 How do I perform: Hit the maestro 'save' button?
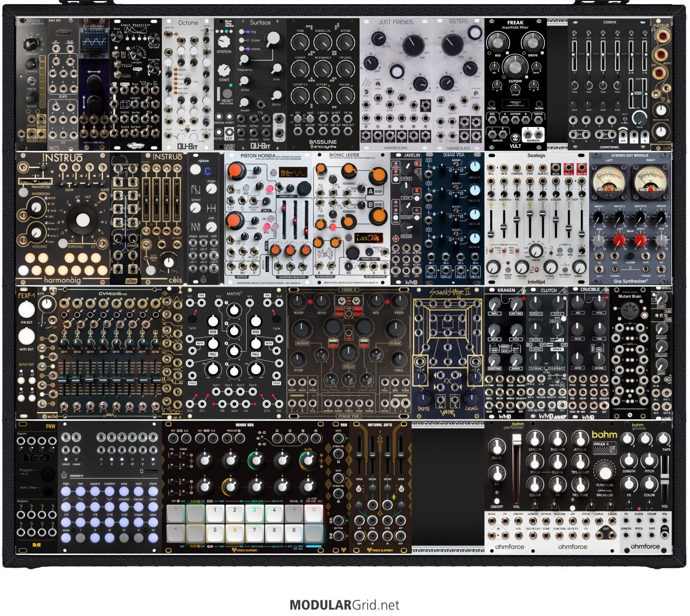pos(124,492)
